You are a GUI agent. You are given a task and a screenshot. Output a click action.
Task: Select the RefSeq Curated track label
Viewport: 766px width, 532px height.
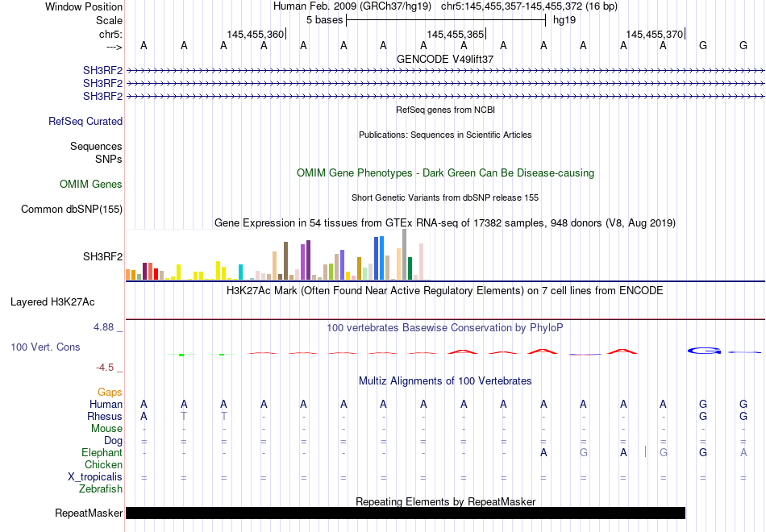coord(85,121)
